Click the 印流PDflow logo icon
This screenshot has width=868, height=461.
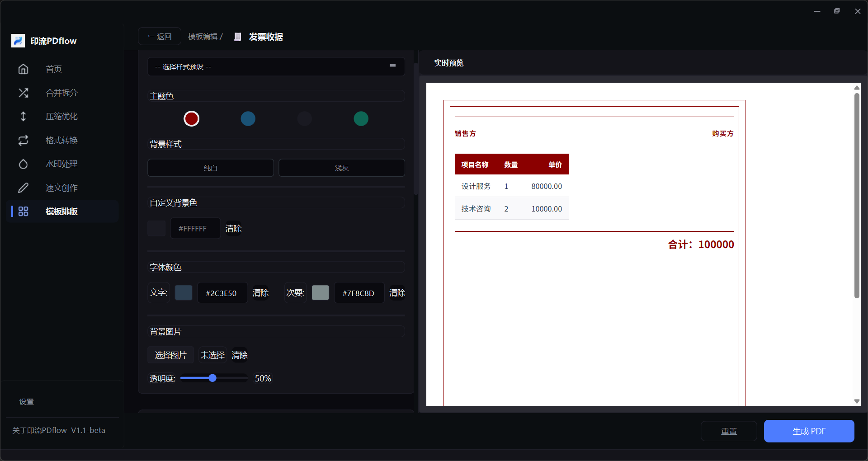click(x=18, y=41)
